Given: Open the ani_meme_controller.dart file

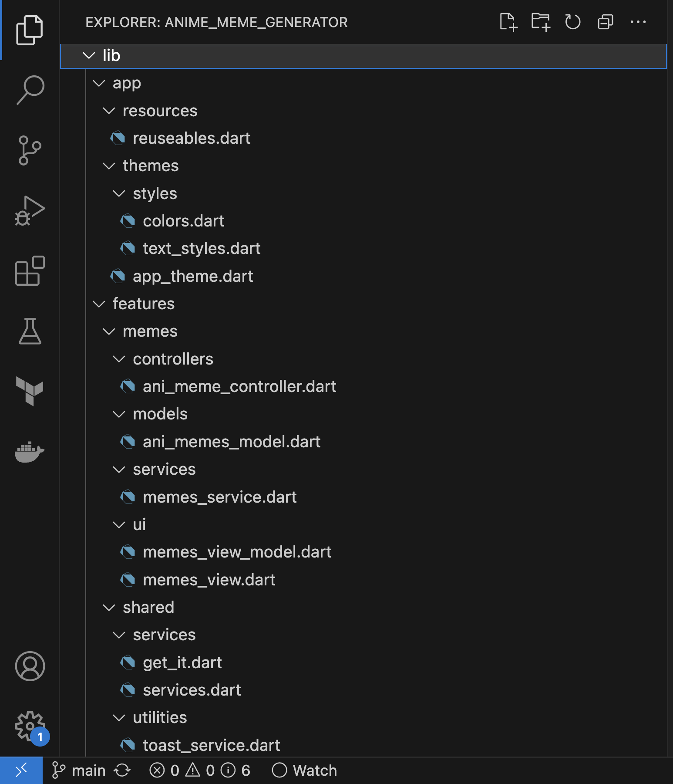Looking at the screenshot, I should 239,386.
